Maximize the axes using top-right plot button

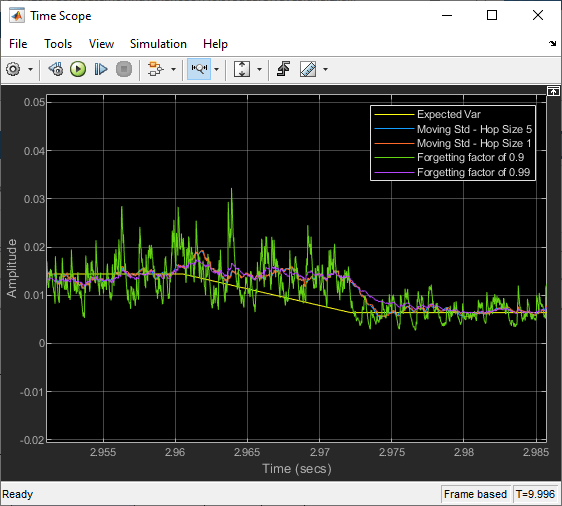[x=553, y=92]
